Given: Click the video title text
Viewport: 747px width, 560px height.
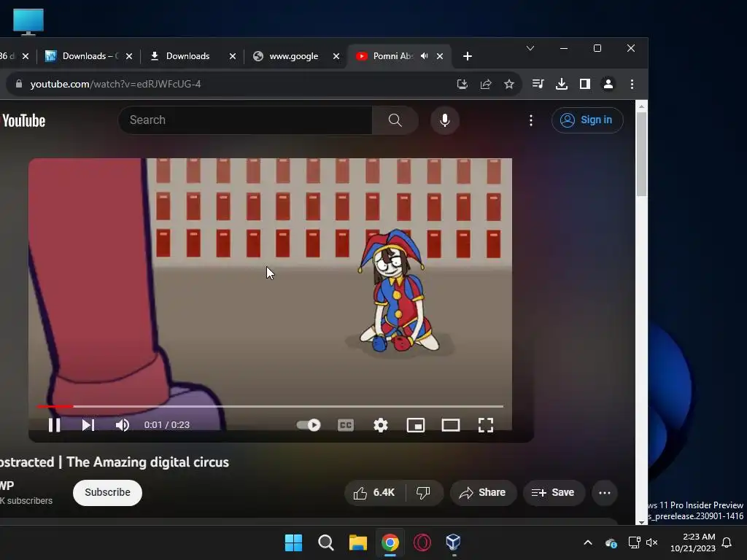Looking at the screenshot, I should click(x=115, y=462).
